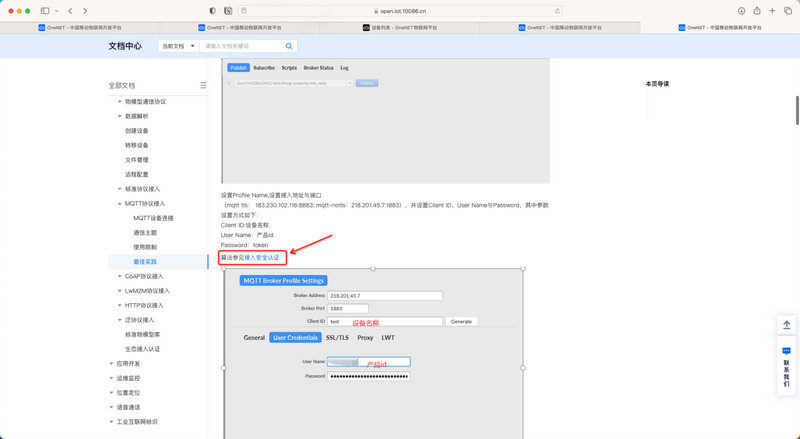Open the 使用限制 page

(145, 247)
